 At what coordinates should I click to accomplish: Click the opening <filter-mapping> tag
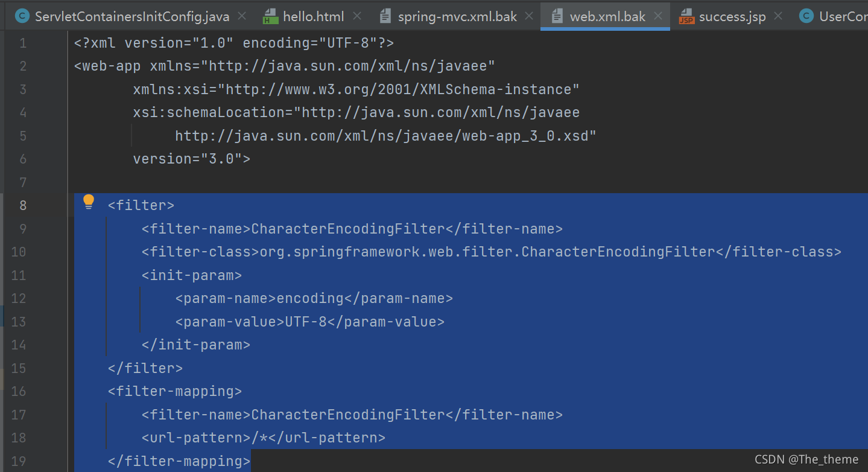175,391
